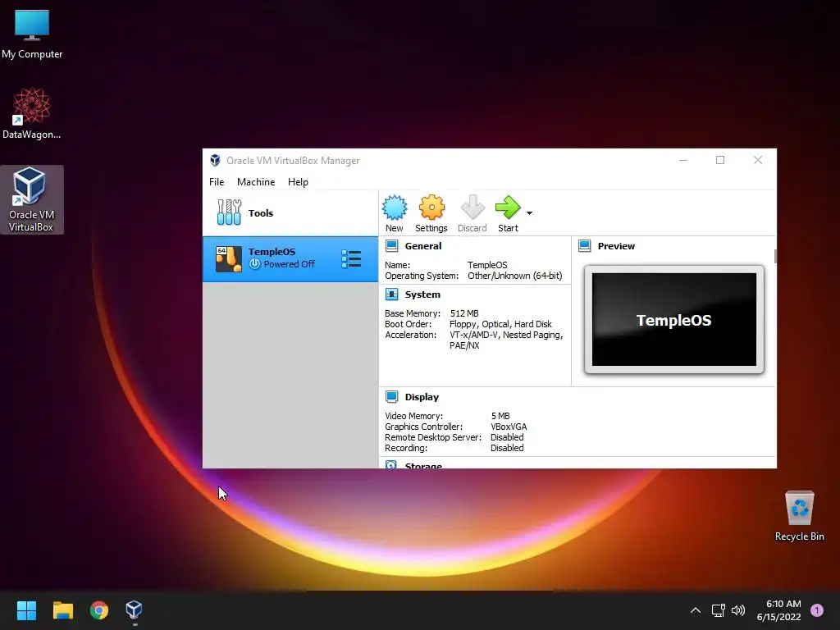The width and height of the screenshot is (840, 630).
Task: Click 'Floppy, Optical, Hard Disk' boot order
Action: 500,324
